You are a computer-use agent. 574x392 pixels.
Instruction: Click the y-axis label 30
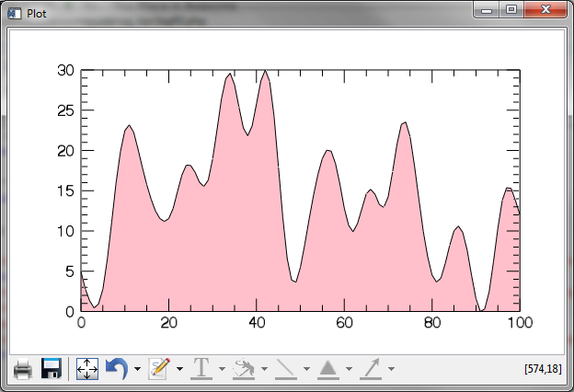[65, 70]
